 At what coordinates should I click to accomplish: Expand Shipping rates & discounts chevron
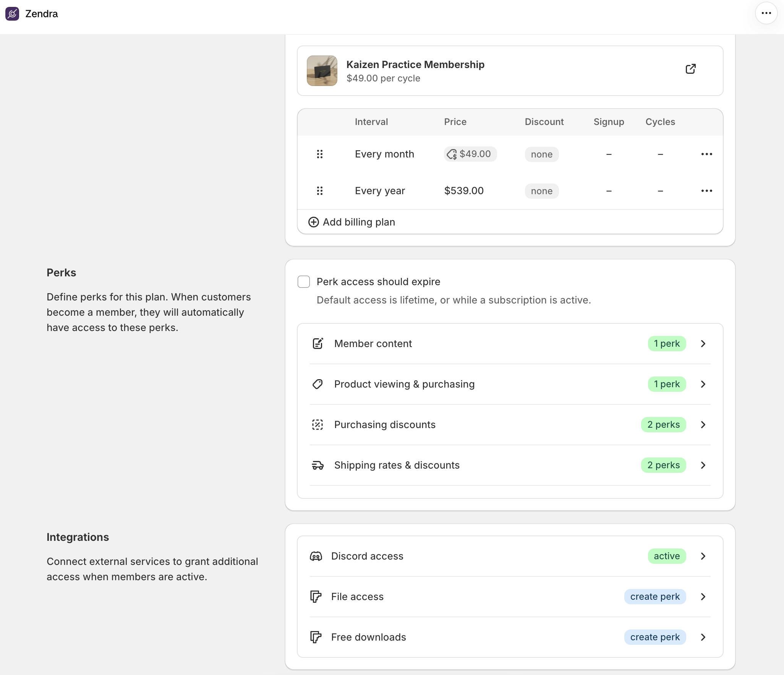[703, 465]
